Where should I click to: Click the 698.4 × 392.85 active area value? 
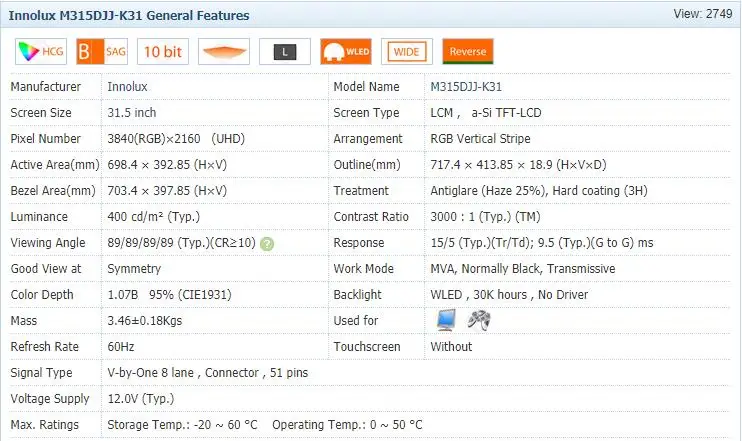(x=167, y=165)
